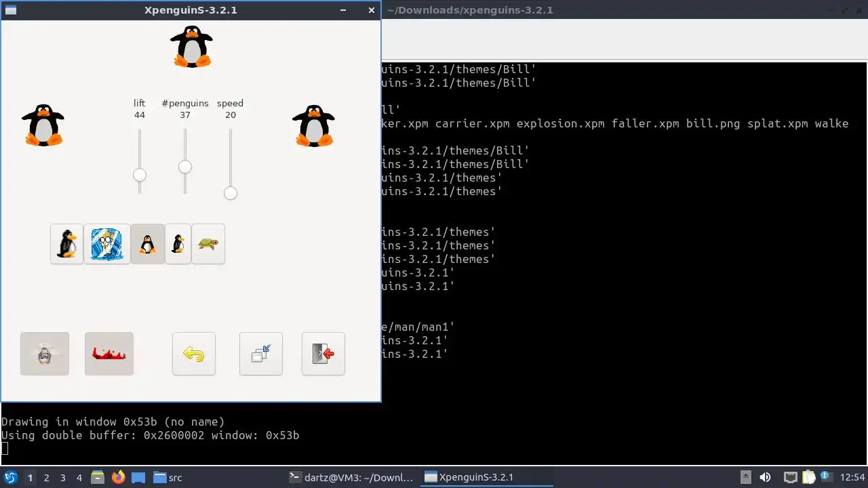This screenshot has height=488, width=868.
Task: Click the exit door icon button
Action: coord(323,354)
